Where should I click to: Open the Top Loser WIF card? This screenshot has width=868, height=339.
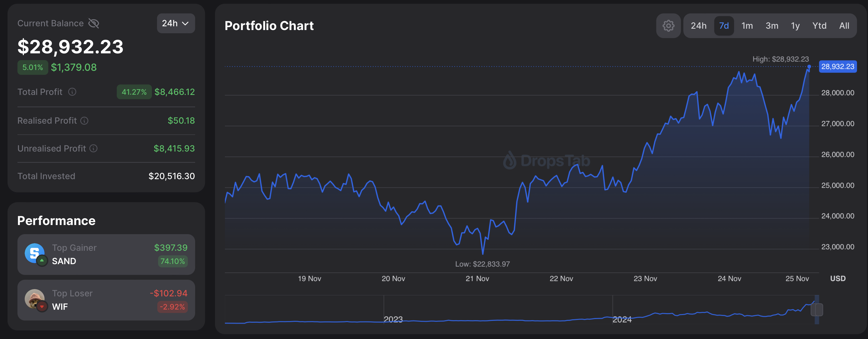(x=106, y=300)
